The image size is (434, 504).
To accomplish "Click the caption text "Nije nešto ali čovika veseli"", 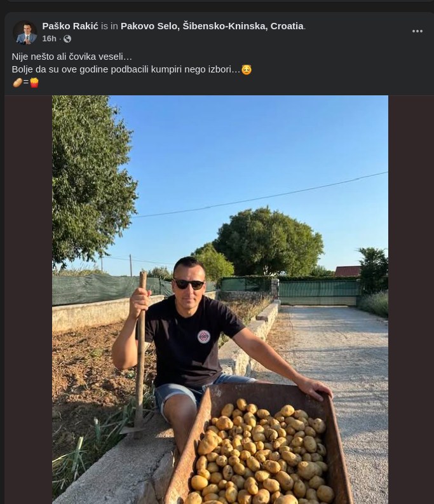I will click(72, 57).
